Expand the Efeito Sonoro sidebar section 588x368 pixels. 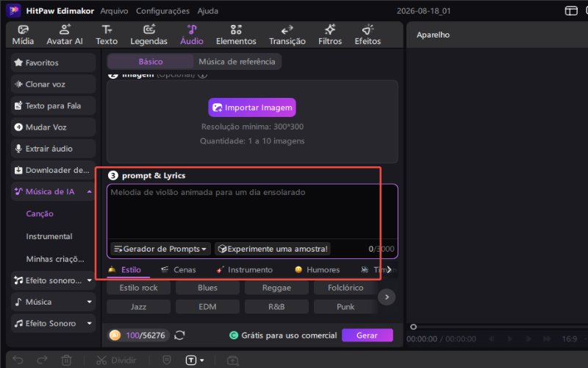coord(89,323)
